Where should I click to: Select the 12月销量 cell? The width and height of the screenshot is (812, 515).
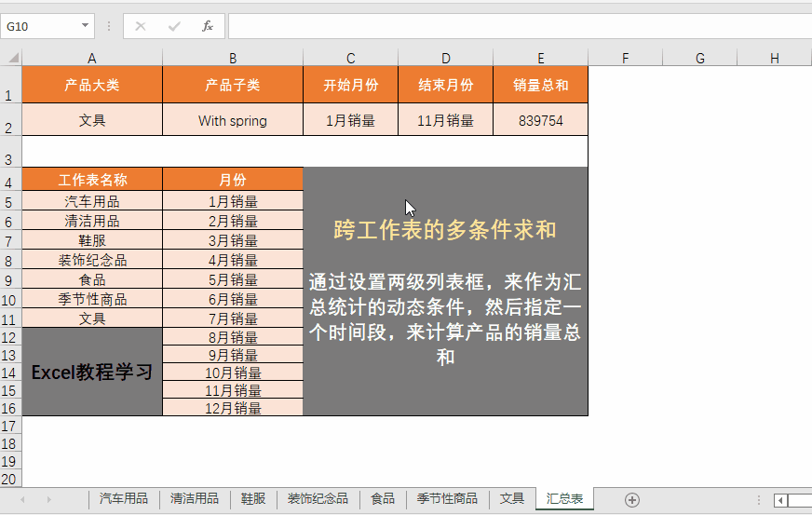[233, 407]
